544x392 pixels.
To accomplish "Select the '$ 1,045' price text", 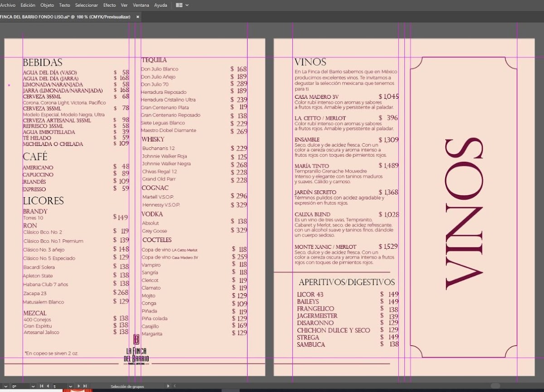I will pyautogui.click(x=389, y=97).
